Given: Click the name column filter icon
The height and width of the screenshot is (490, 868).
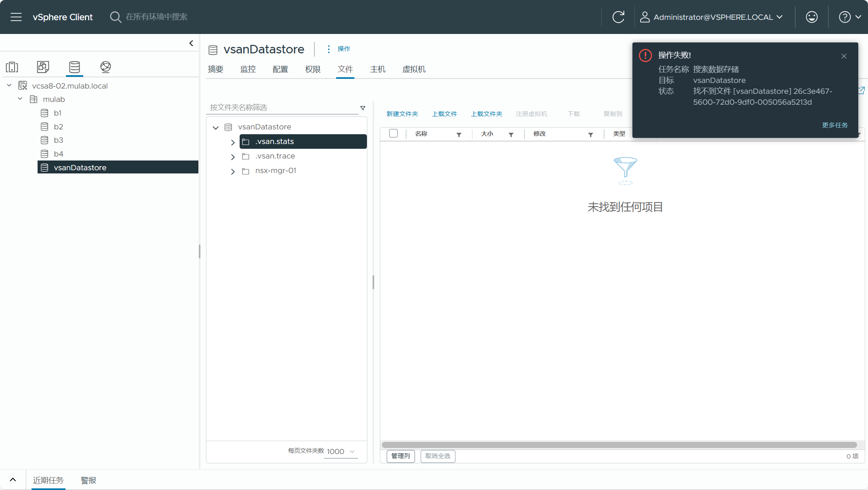Looking at the screenshot, I should click(459, 135).
